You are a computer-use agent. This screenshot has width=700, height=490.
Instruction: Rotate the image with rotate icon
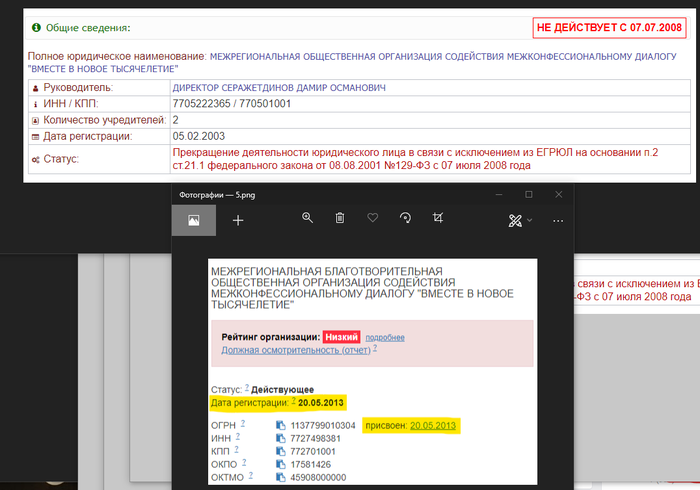[405, 219]
